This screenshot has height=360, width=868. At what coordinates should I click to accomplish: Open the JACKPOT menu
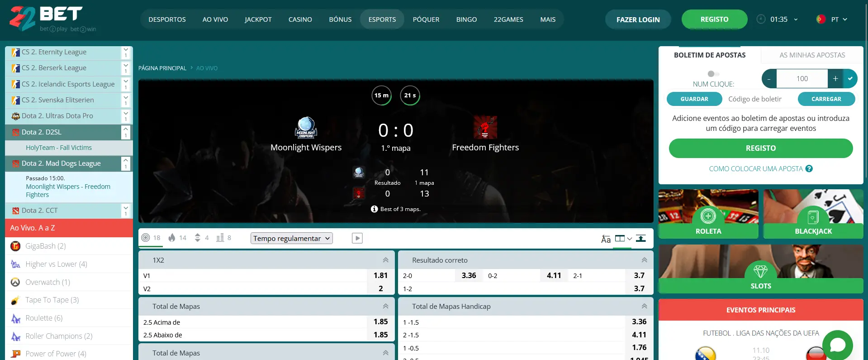(x=258, y=19)
